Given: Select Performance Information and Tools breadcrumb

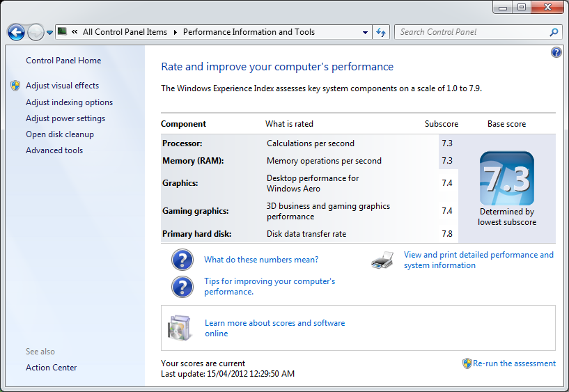Looking at the screenshot, I should click(x=249, y=32).
